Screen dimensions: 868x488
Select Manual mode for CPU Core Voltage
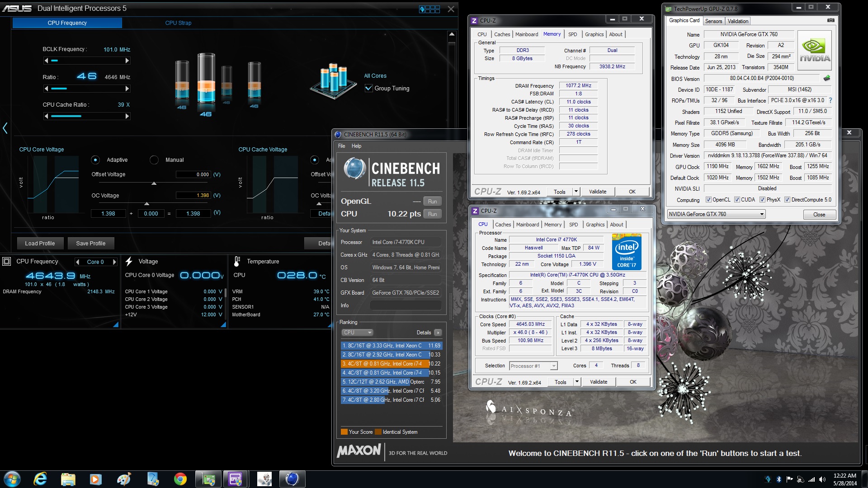(x=154, y=160)
